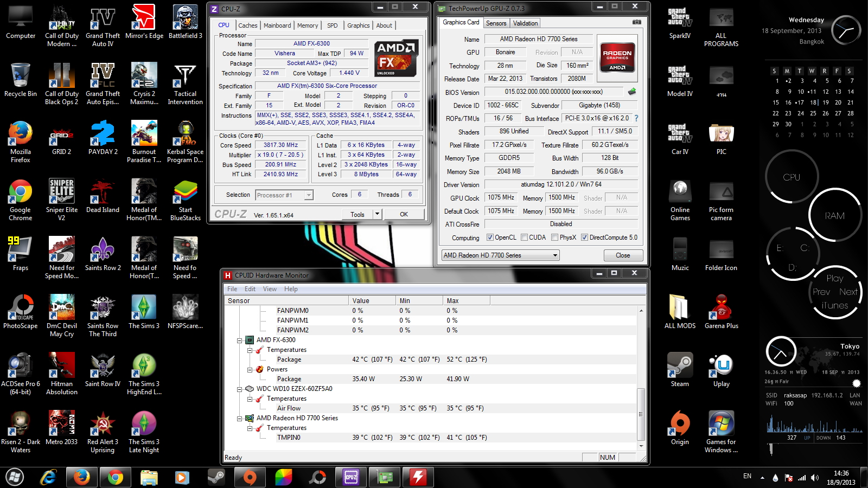Start BlueStacks from the desktop icon
Screen dimensions: 868x488
pyautogui.click(x=186, y=200)
